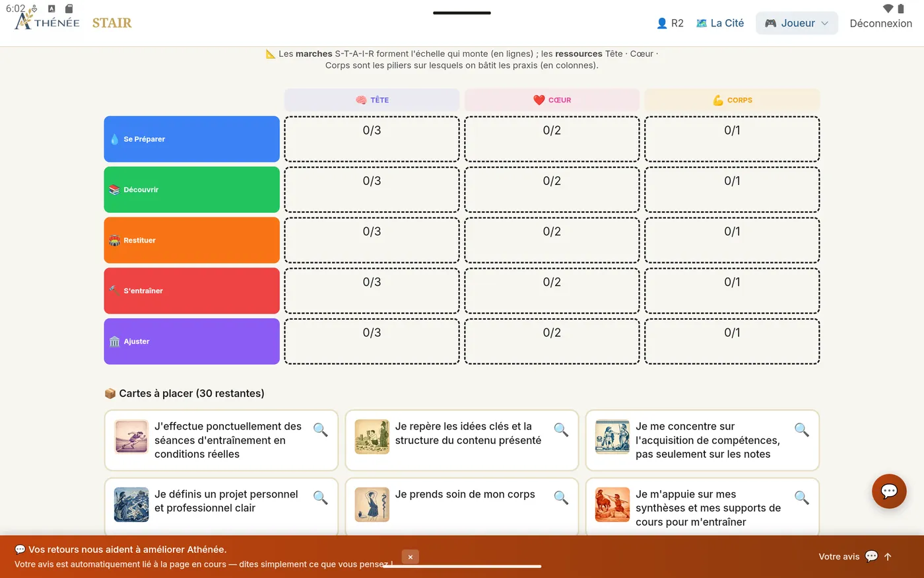Tap the Wi-Fi status icon
This screenshot has height=578, width=924.
[x=888, y=9]
